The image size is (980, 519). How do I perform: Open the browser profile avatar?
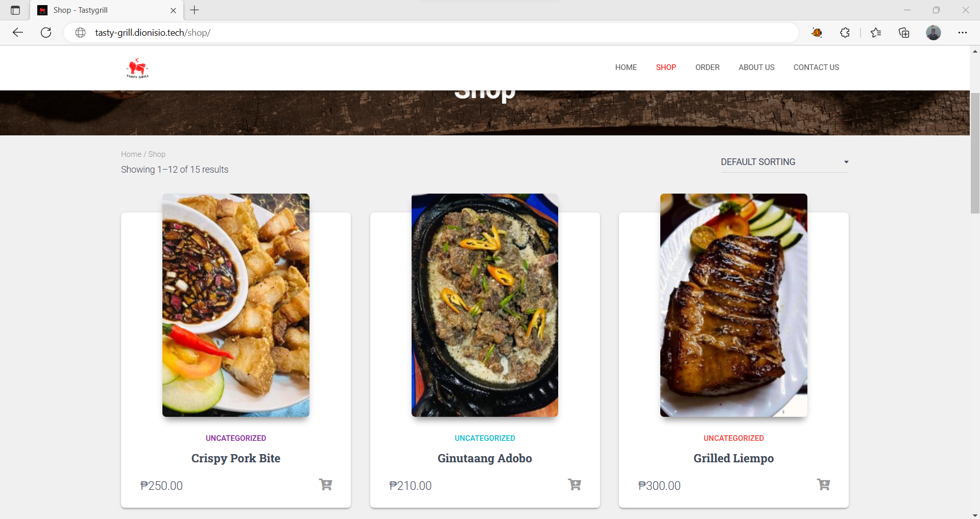[934, 33]
